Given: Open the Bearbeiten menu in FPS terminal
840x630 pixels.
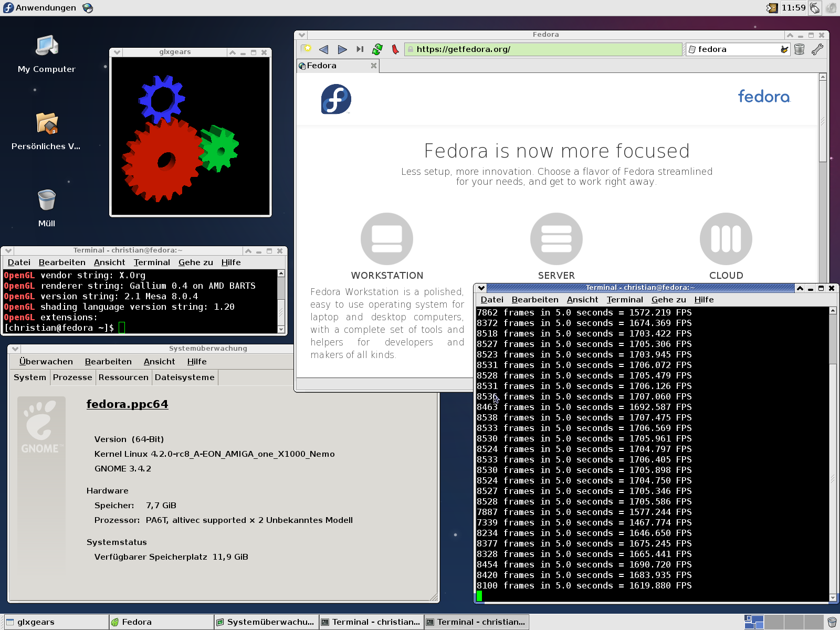Looking at the screenshot, I should pyautogui.click(x=534, y=300).
